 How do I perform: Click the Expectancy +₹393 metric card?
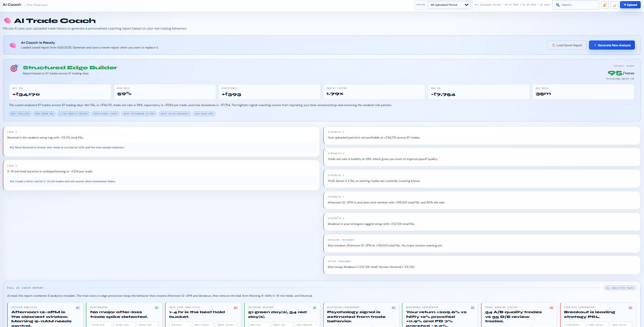coord(269,92)
